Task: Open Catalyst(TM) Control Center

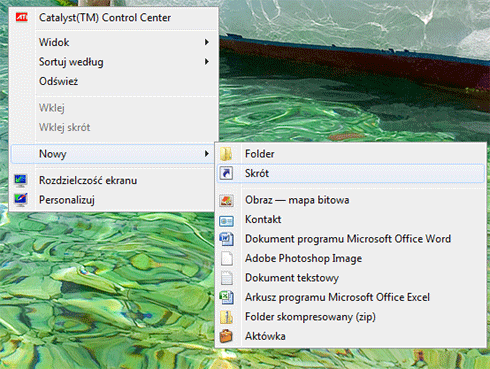Action: tap(114, 18)
